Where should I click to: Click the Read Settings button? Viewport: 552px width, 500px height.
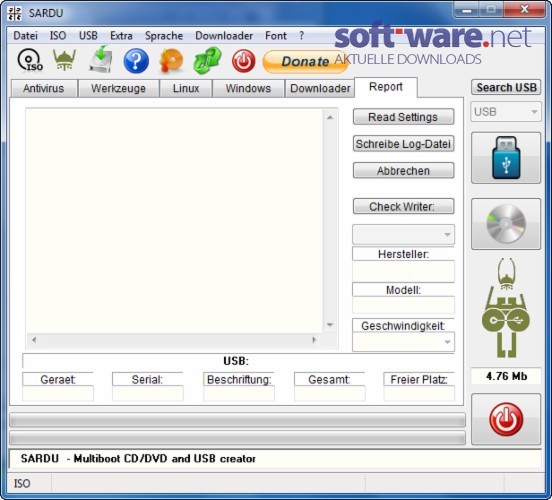pyautogui.click(x=403, y=117)
